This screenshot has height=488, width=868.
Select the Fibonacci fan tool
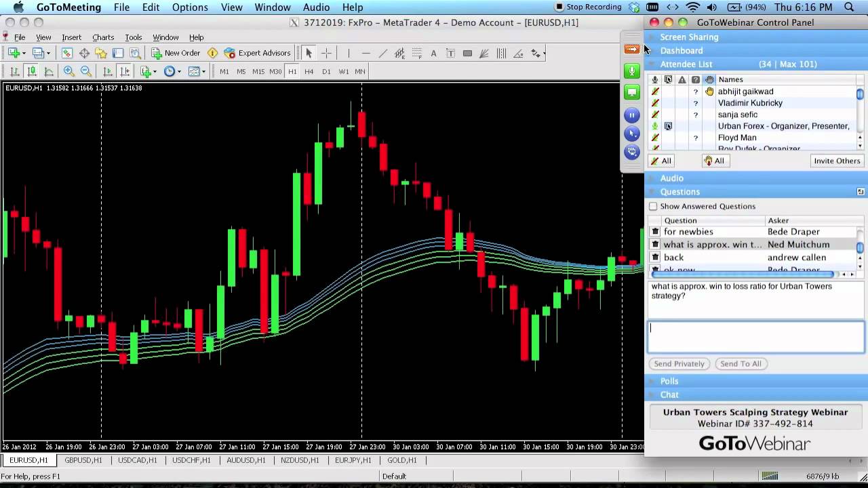[x=484, y=53]
